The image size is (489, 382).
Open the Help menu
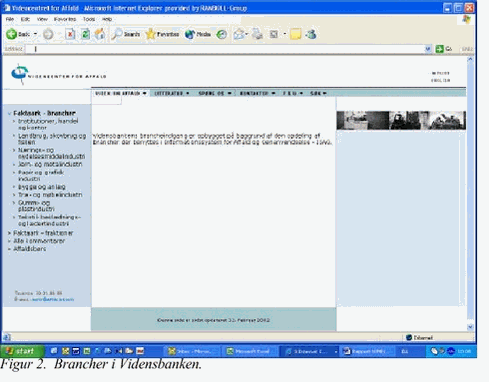coord(107,19)
